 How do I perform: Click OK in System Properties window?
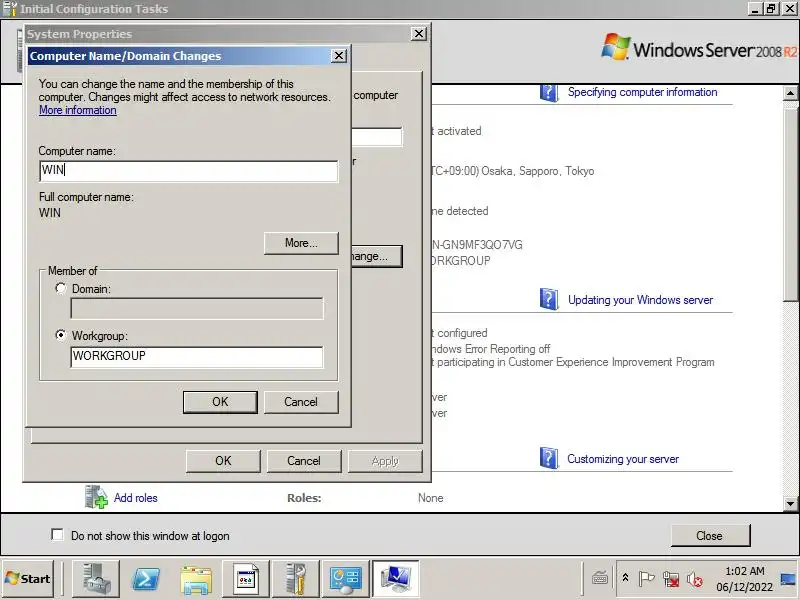click(223, 461)
